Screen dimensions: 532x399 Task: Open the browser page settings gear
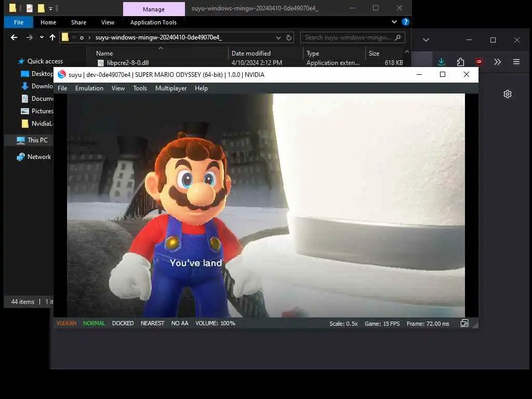click(x=508, y=94)
